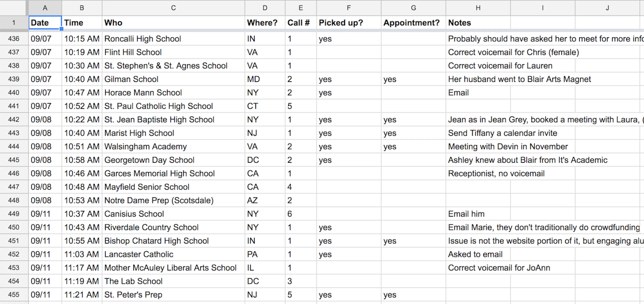Click the Notes header cell
This screenshot has width=644, height=304.
coord(478,23)
